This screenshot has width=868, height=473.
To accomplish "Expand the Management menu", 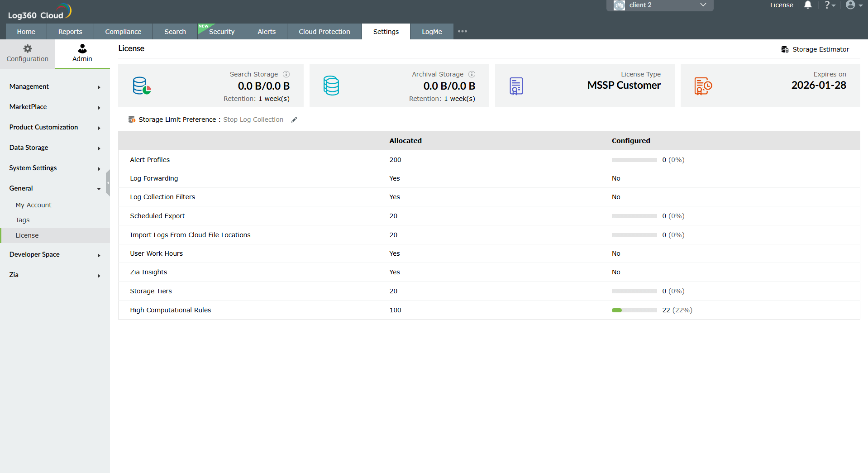I will [x=55, y=86].
